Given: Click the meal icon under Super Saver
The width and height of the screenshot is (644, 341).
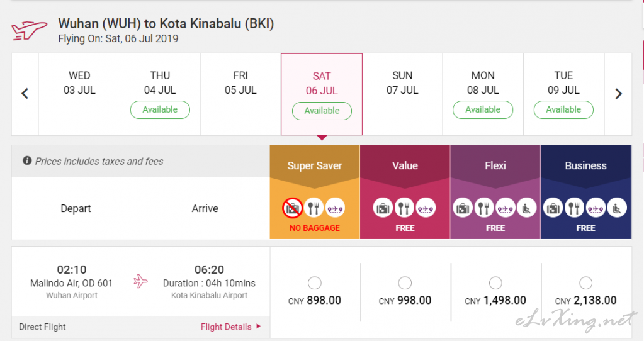Looking at the screenshot, I should [x=314, y=208].
